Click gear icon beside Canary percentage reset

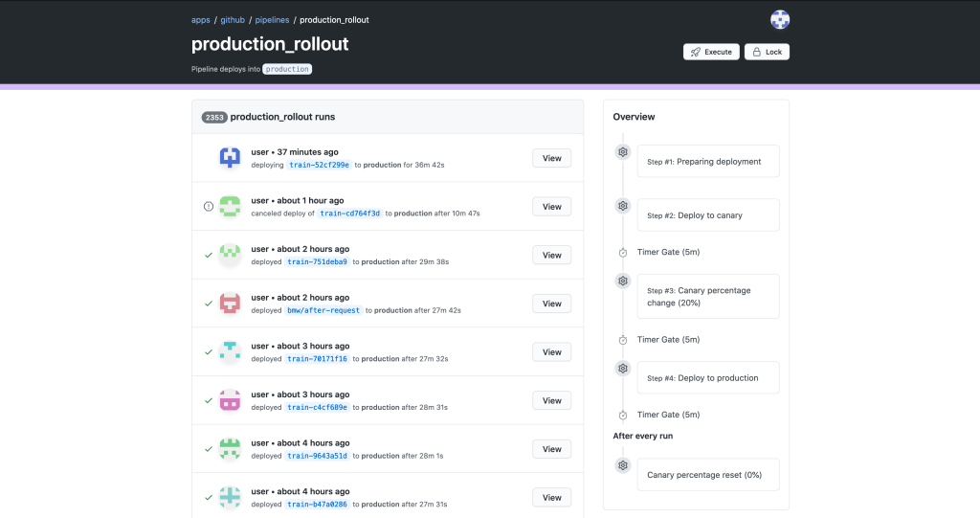(623, 465)
